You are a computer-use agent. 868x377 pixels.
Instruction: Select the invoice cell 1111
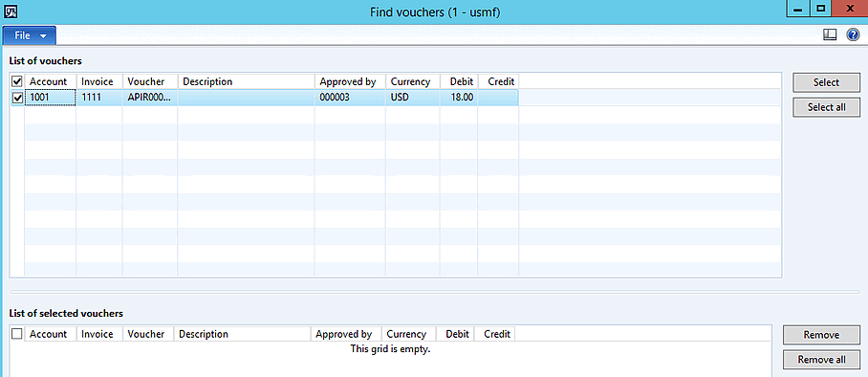coord(99,99)
